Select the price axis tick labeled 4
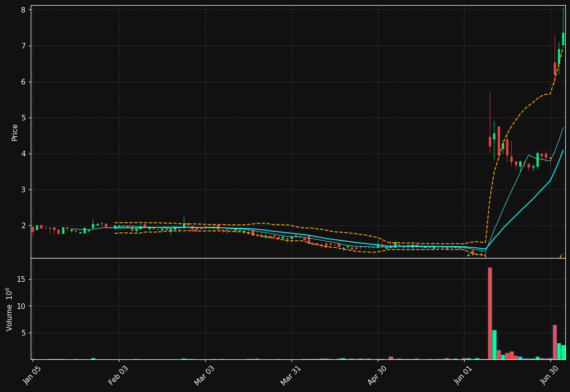This screenshot has width=570, height=392. point(24,154)
